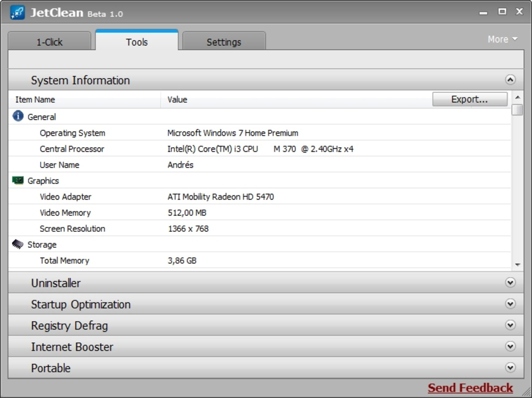Click the scrollbar up arrow
This screenshot has width=532, height=398.
point(518,98)
